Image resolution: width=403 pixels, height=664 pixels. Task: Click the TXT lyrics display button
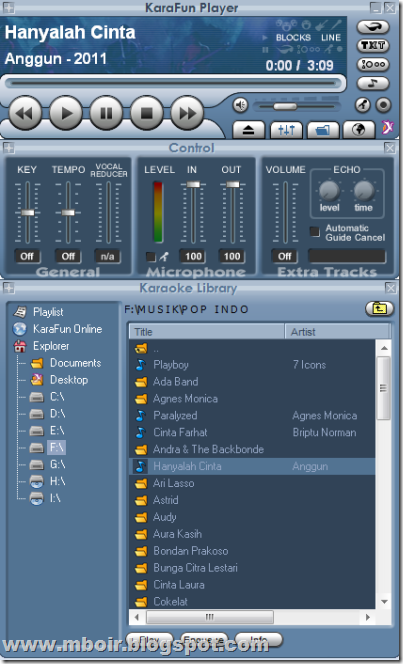click(x=373, y=45)
